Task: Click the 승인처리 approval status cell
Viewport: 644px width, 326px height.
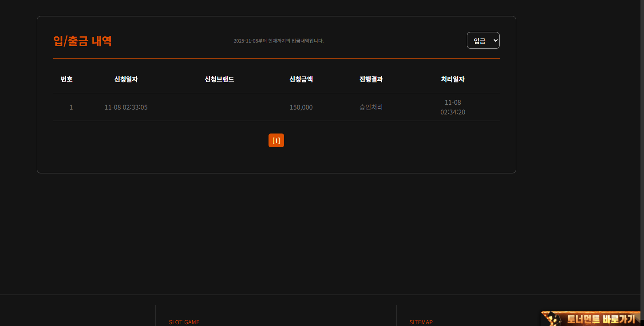Action: [x=371, y=107]
